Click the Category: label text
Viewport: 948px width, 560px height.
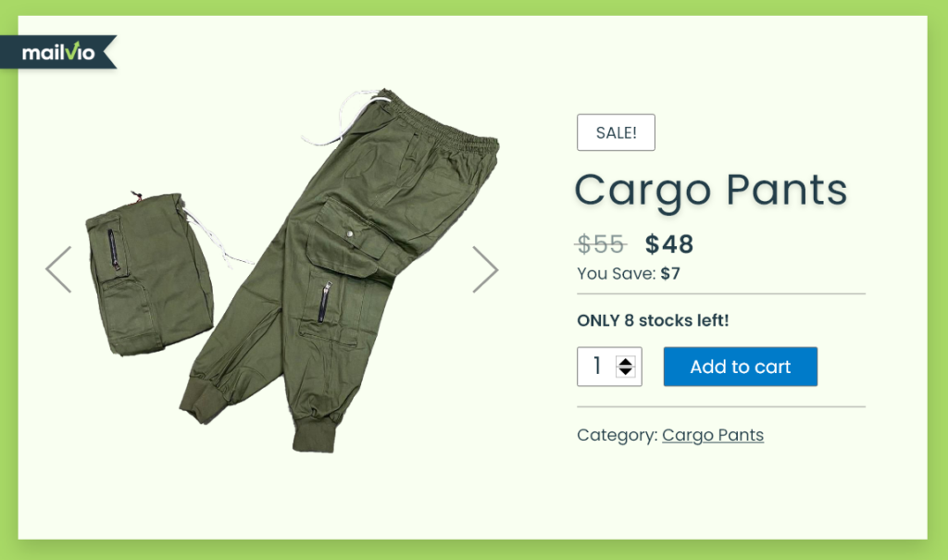coord(617,435)
